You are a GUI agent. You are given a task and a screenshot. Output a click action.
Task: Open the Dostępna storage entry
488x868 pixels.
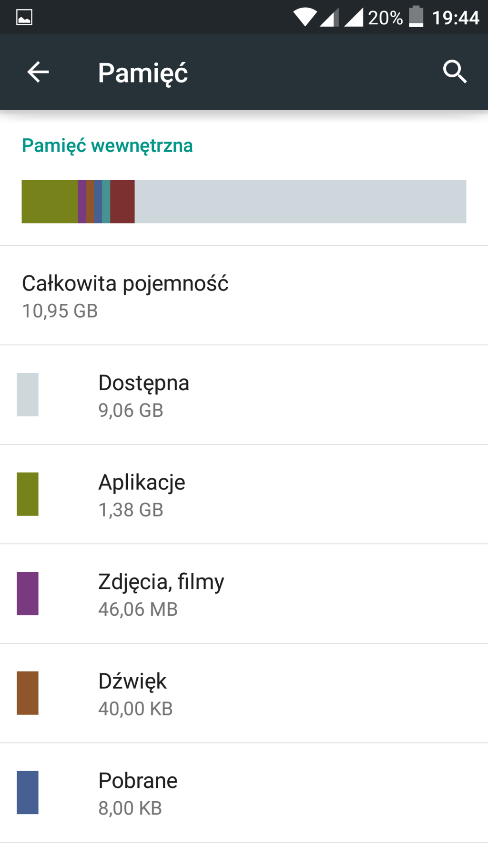[x=244, y=395]
